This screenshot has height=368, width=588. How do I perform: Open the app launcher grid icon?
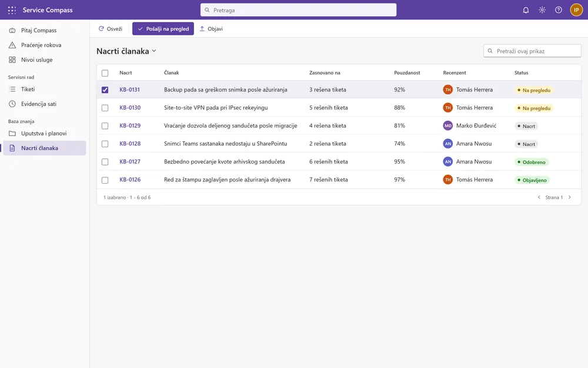12,10
